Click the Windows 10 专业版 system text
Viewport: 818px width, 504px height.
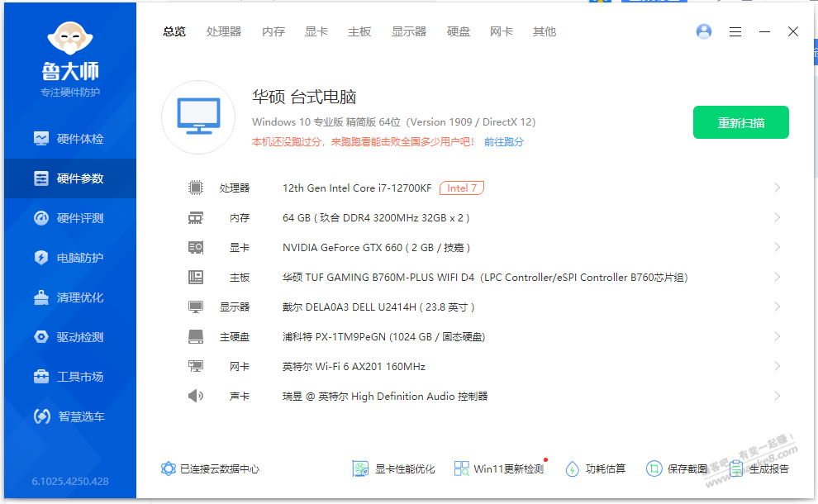click(393, 122)
